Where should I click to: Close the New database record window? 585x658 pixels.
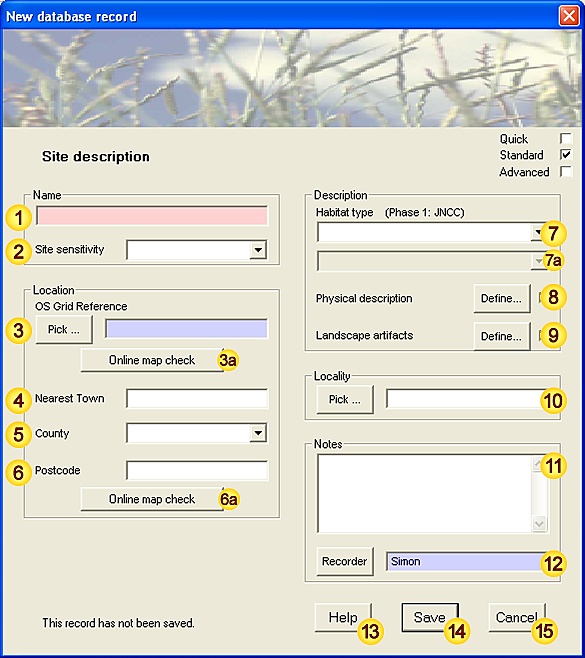pyautogui.click(x=569, y=16)
